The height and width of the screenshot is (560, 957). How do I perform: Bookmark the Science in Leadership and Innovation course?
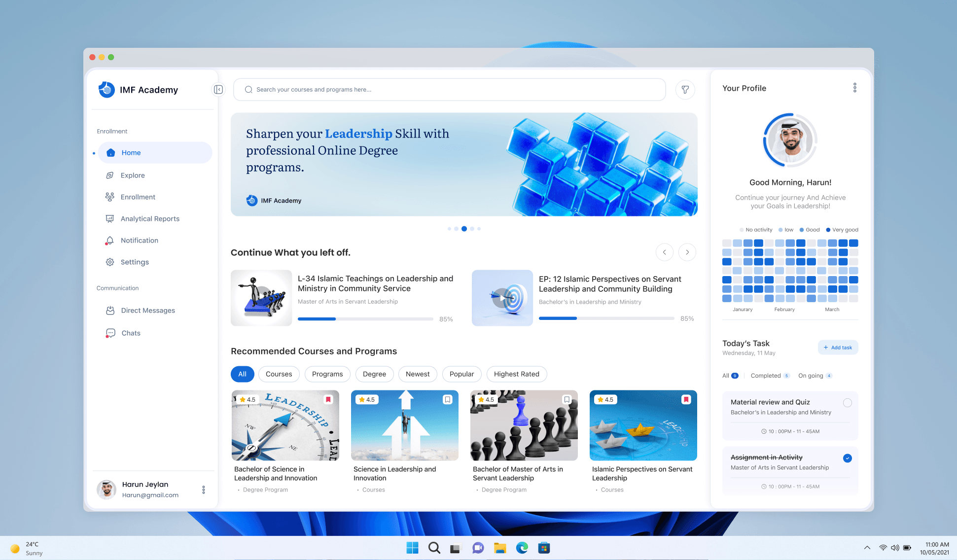pos(447,399)
